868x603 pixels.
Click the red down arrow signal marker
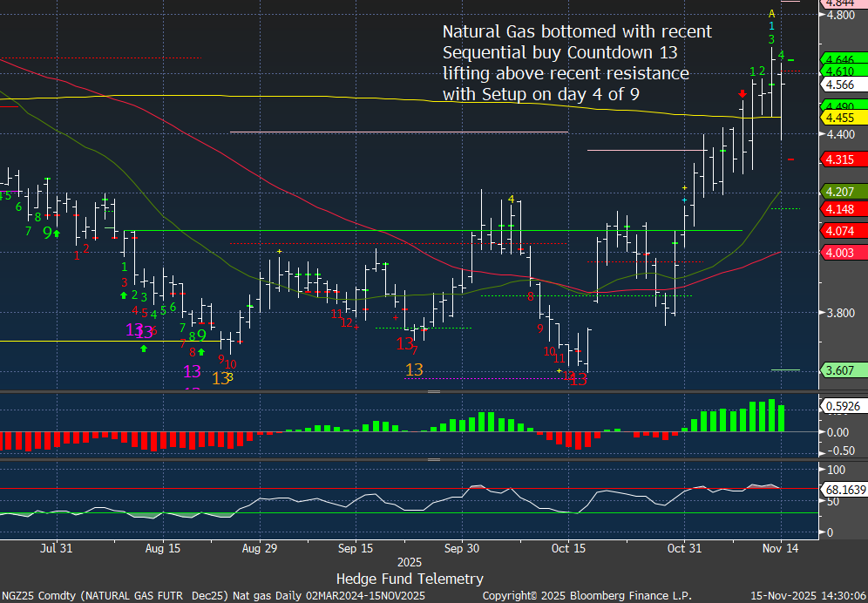tap(742, 93)
